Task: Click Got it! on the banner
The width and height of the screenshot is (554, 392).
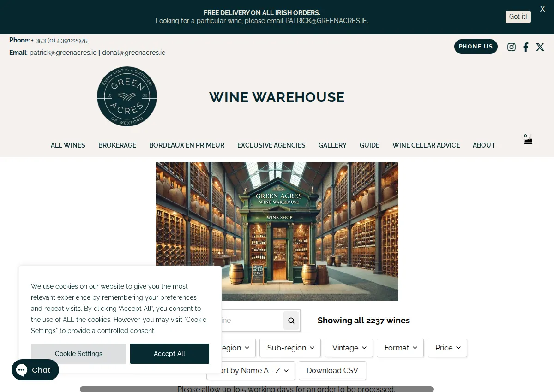Action: tap(518, 17)
